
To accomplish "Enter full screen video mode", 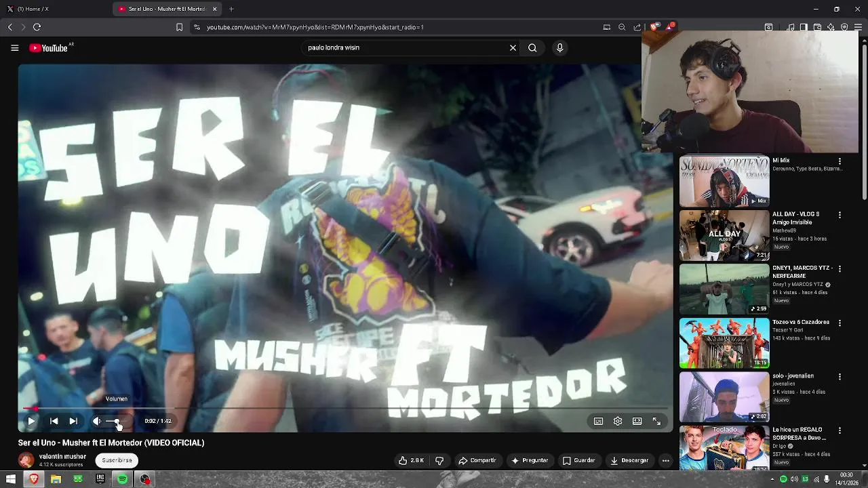I will click(656, 421).
